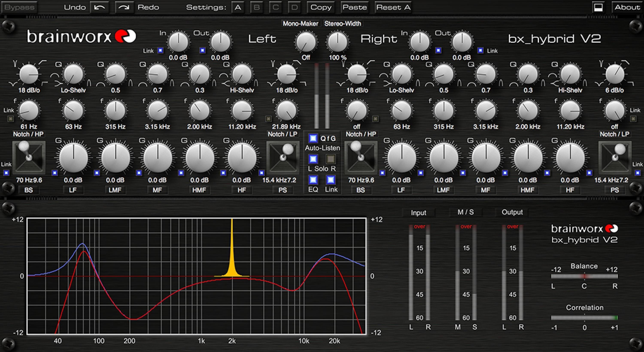644x352 pixels.
Task: Click the left channel Notch/LP joystick pad
Action: pos(283,158)
